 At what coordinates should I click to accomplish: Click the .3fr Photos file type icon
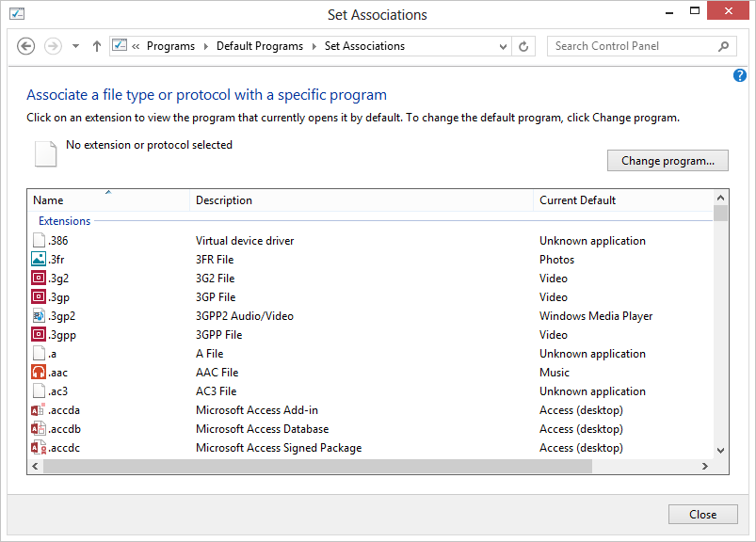click(x=39, y=259)
